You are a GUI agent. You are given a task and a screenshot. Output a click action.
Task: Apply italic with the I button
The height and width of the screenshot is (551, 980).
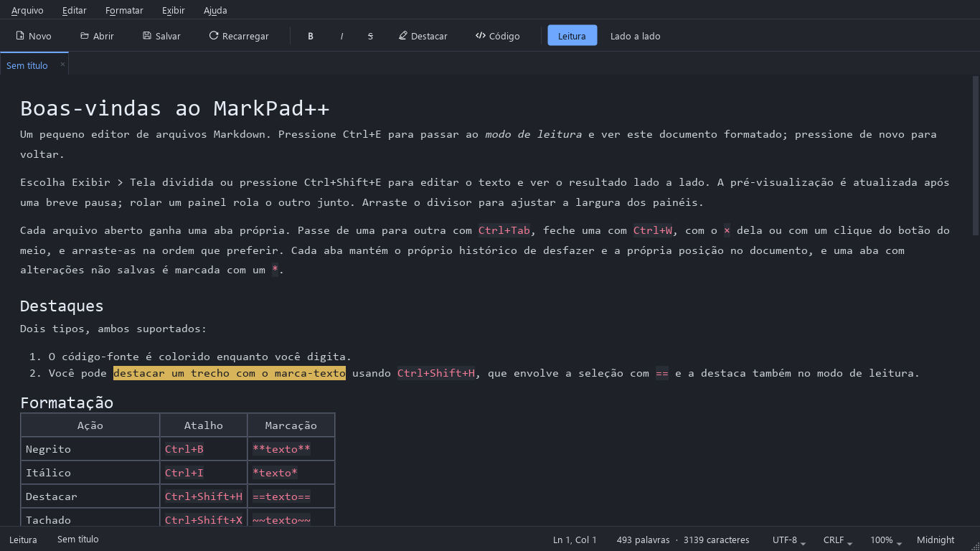[341, 36]
